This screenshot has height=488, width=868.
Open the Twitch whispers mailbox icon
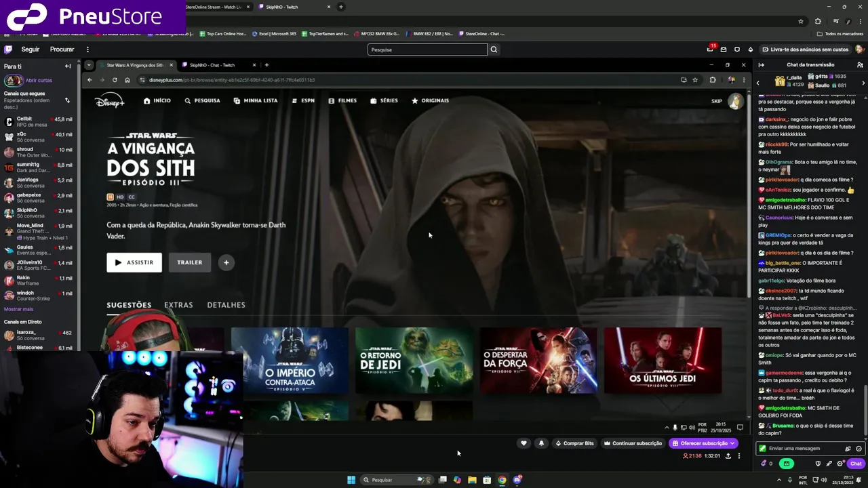click(724, 49)
